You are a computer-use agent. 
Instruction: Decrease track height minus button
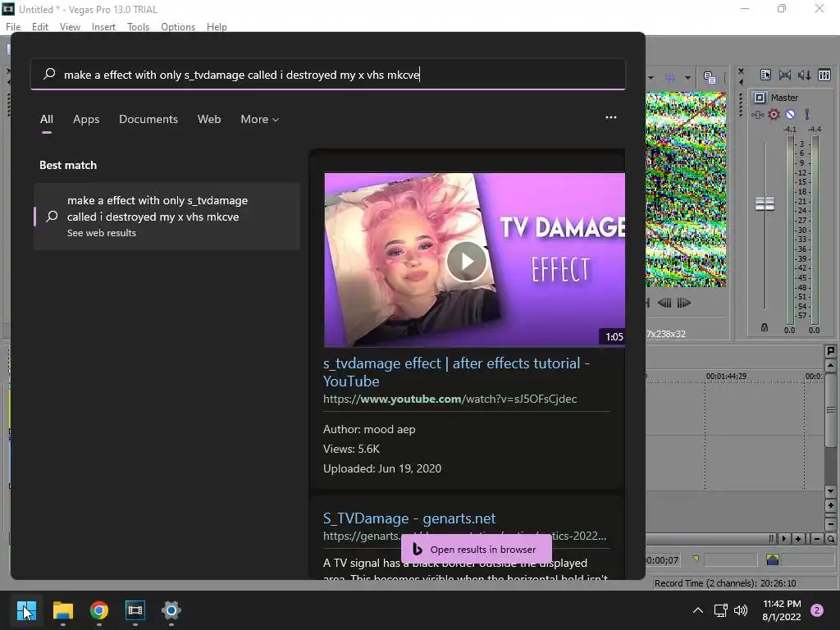(x=830, y=524)
